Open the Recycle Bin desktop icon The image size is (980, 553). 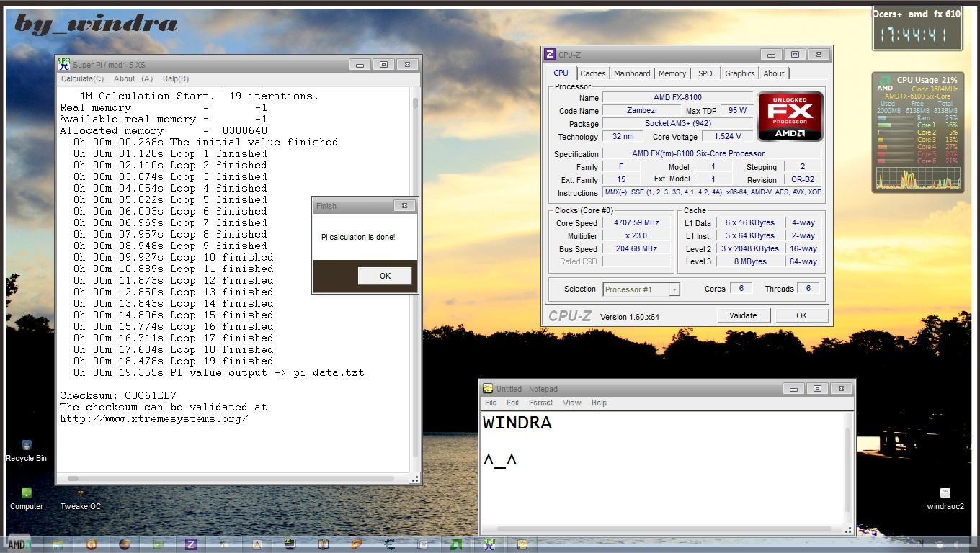(27, 451)
